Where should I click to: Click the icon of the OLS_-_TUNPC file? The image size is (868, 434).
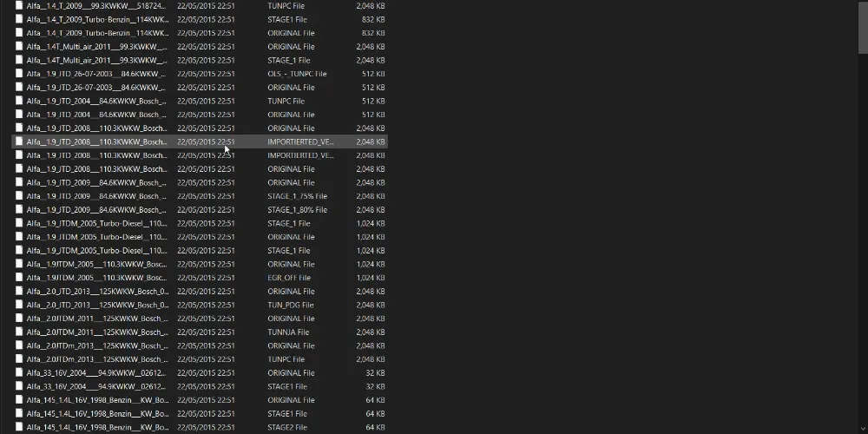point(19,74)
